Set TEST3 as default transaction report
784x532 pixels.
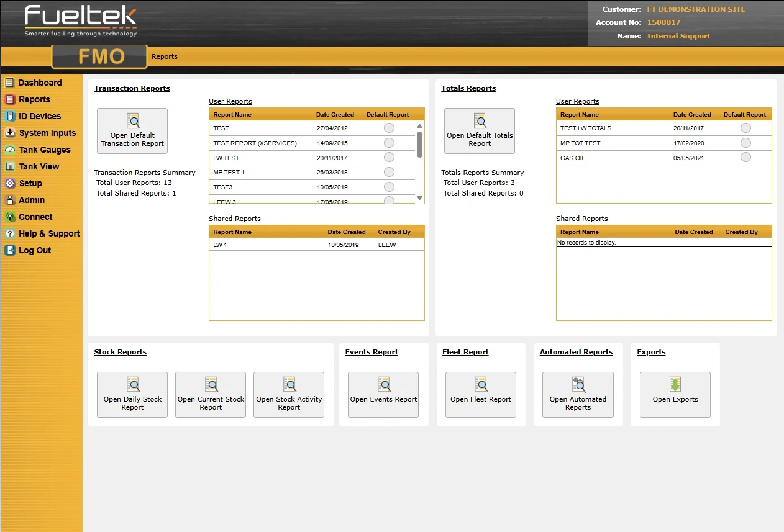coord(389,187)
